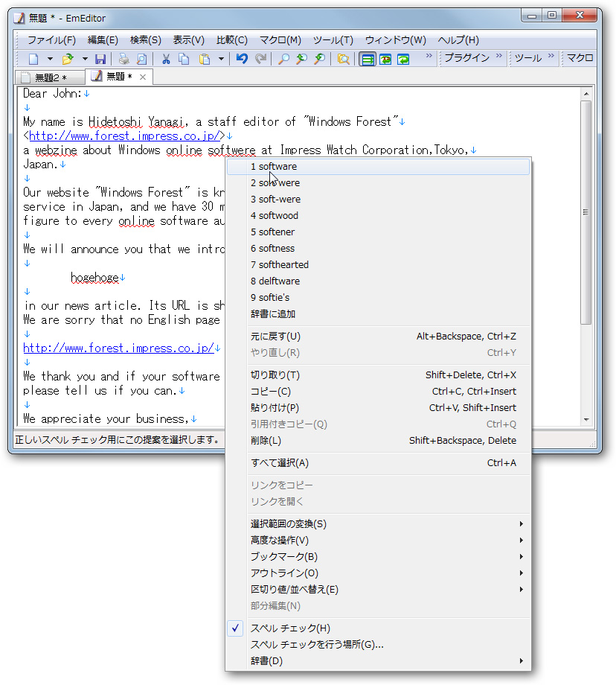Choose suggestion 1 software
616x685 pixels.
(x=378, y=167)
